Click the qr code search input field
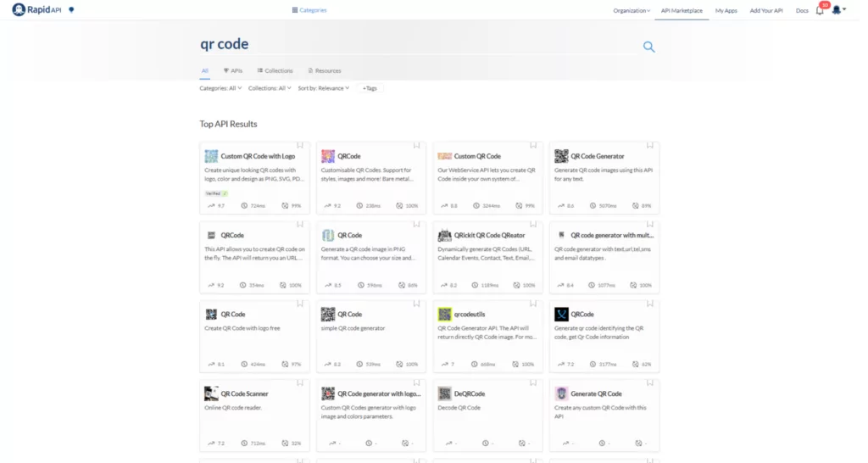The image size is (868, 463). pos(415,45)
